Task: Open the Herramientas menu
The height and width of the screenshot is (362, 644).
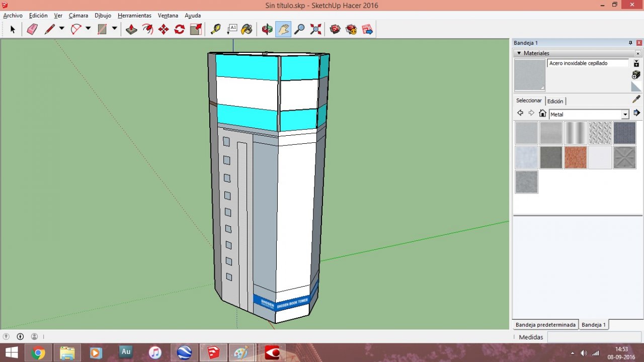Action: click(x=134, y=16)
